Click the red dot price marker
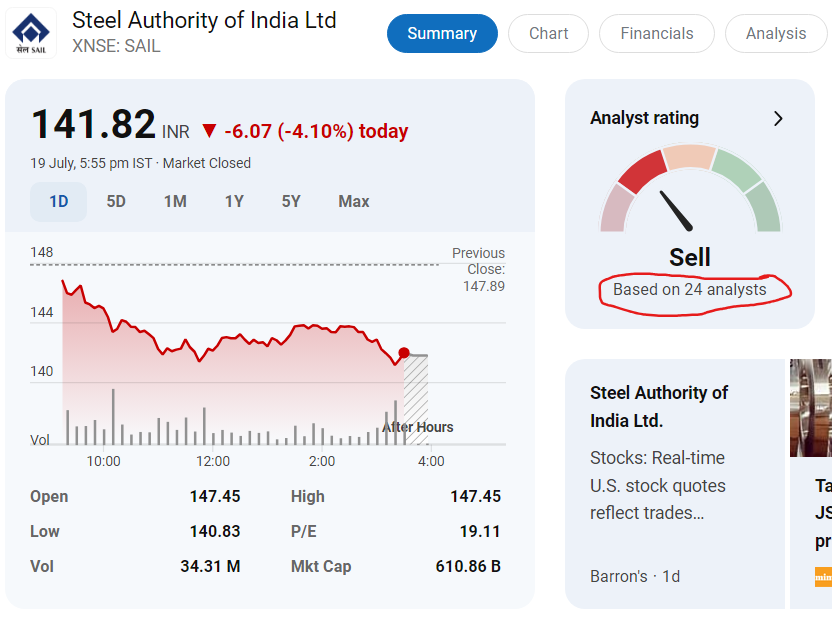 [404, 353]
